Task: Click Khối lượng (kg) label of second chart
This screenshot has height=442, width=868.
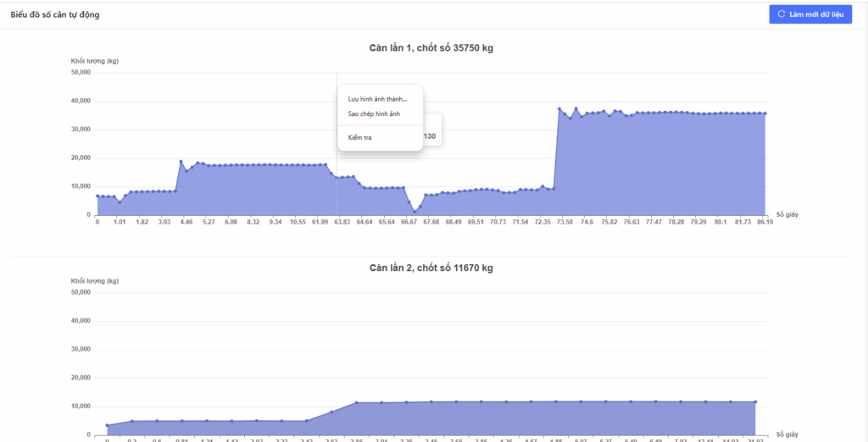Action: point(95,281)
